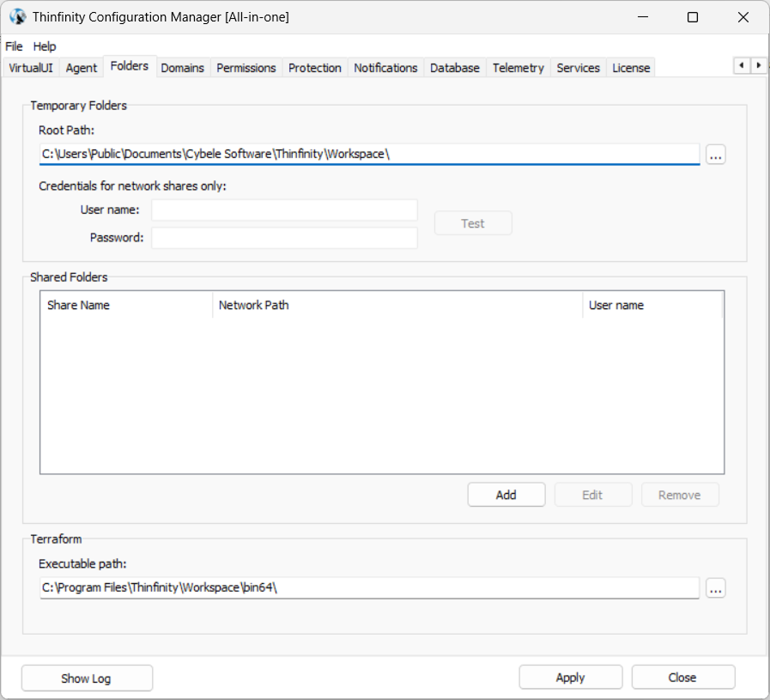
Task: Switch to the VirtualUI tab
Action: coord(30,68)
